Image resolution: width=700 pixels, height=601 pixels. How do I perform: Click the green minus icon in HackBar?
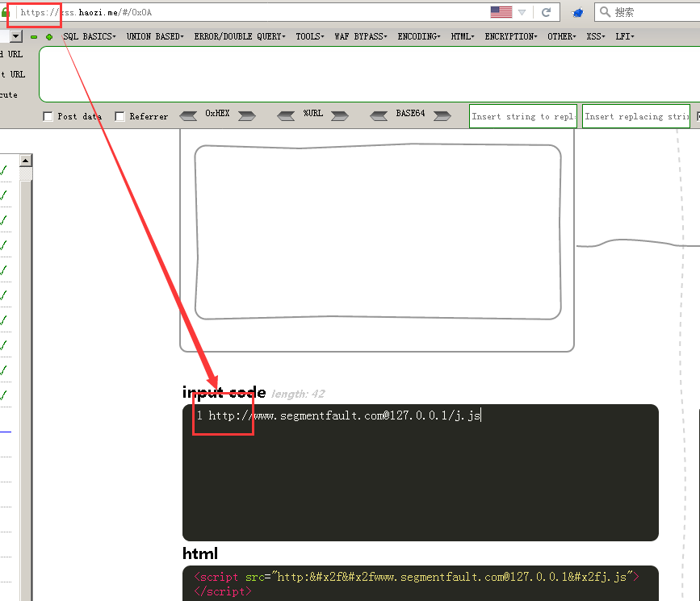coord(34,37)
